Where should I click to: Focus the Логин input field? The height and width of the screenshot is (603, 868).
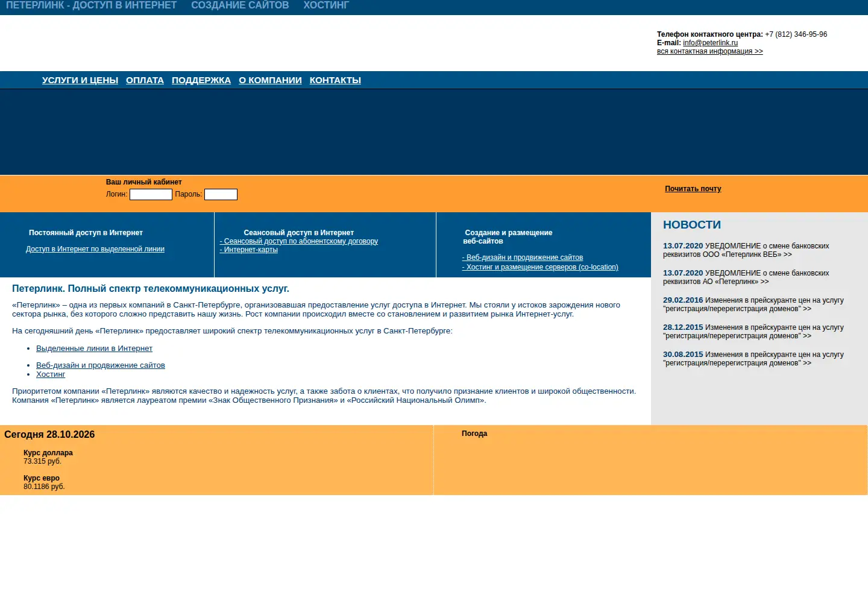tap(151, 194)
